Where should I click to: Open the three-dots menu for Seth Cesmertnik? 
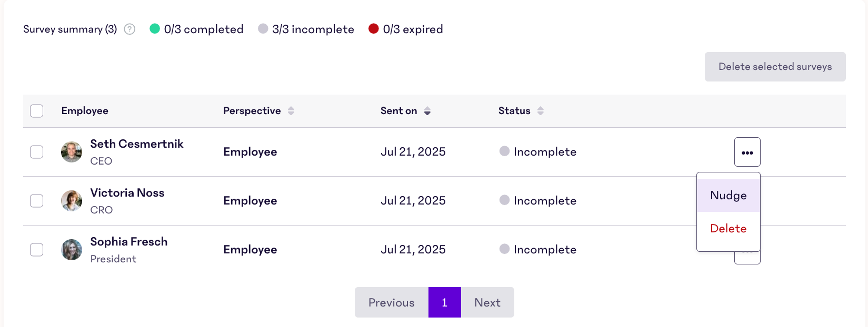pos(747,152)
